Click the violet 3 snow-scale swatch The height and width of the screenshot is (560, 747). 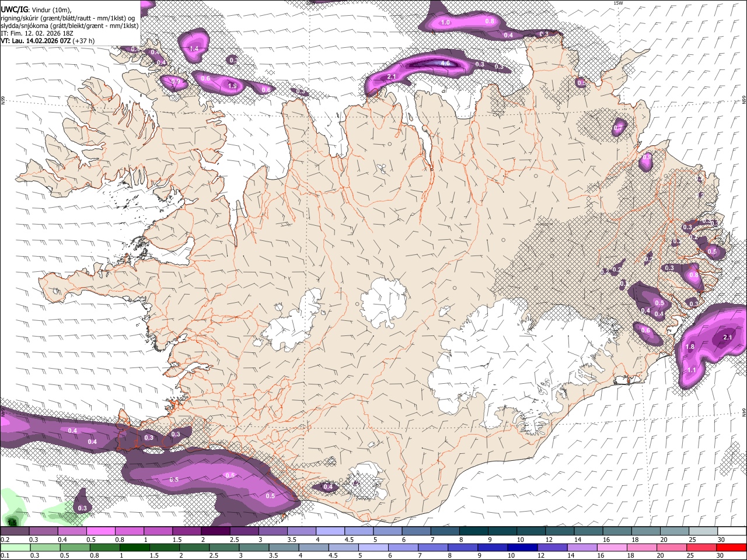pos(272,531)
